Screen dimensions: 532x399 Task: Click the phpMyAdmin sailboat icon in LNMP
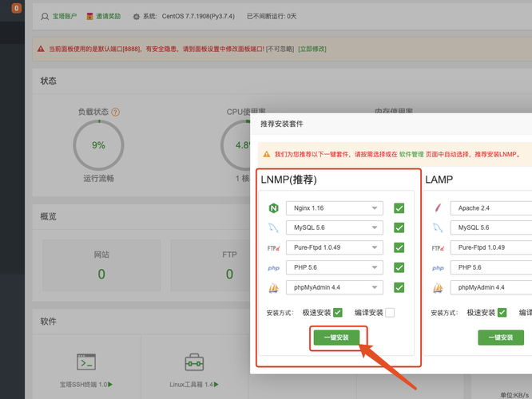coord(273,288)
